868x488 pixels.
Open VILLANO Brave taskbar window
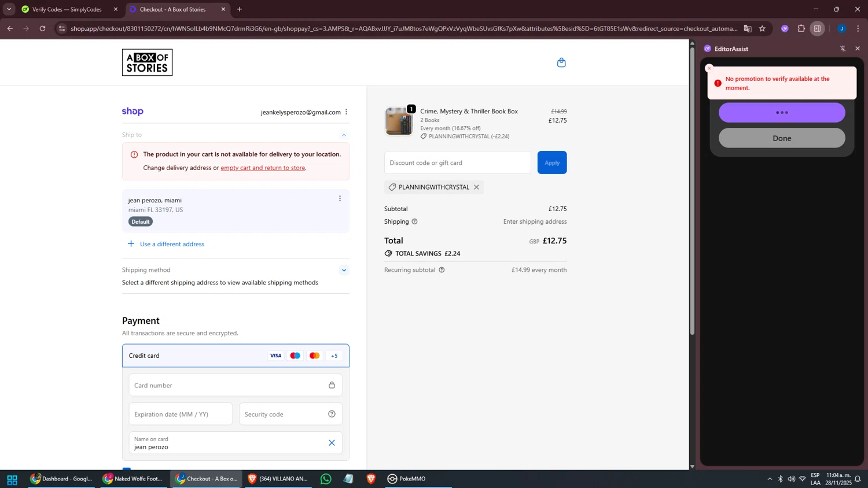[278, 479]
